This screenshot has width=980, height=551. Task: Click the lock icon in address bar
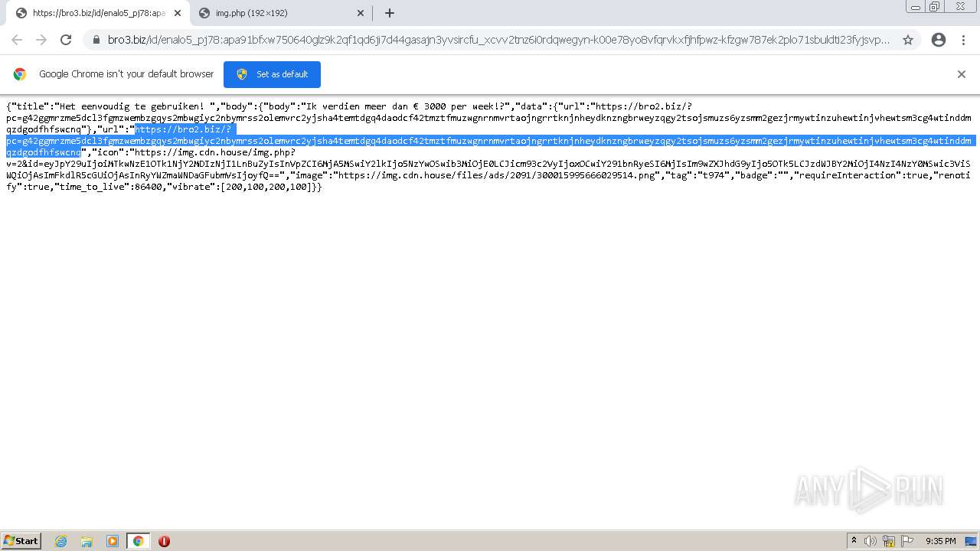pyautogui.click(x=96, y=40)
